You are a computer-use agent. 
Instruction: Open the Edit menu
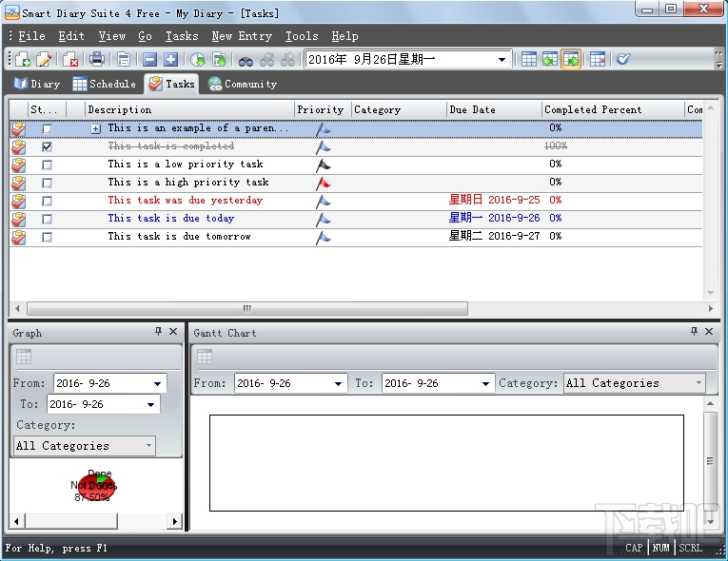click(x=71, y=36)
